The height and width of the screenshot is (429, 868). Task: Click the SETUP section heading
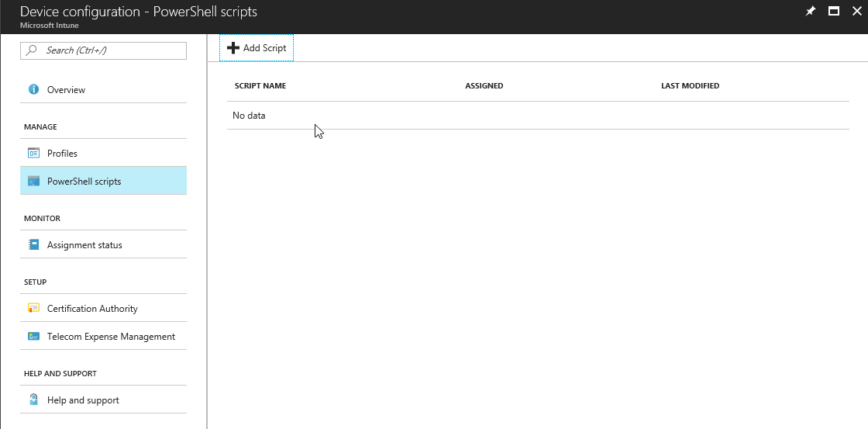[35, 282]
